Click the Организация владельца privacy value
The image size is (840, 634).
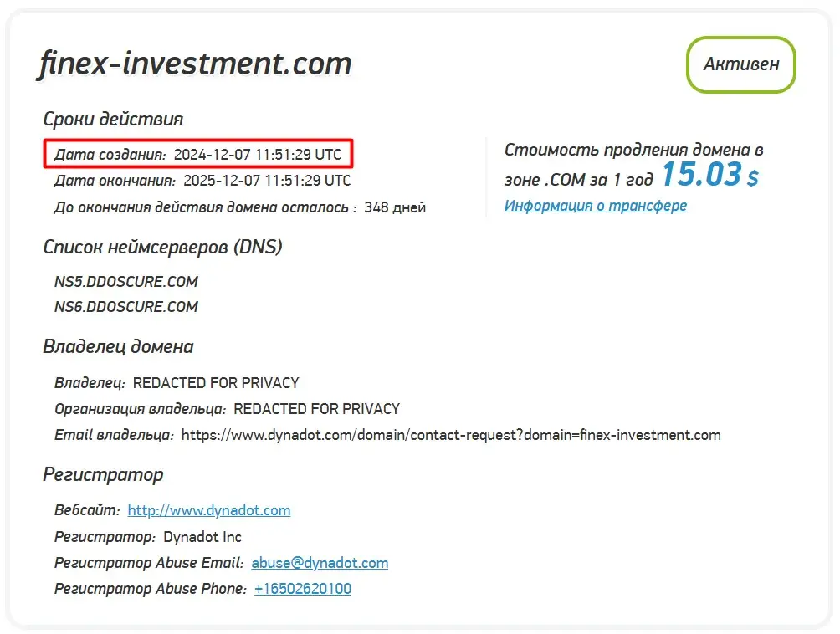[319, 408]
